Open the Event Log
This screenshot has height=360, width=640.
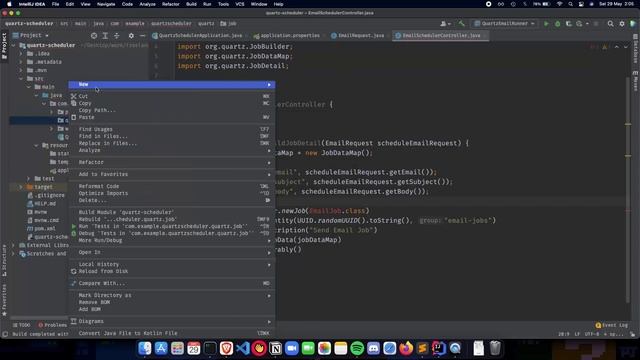pos(611,325)
